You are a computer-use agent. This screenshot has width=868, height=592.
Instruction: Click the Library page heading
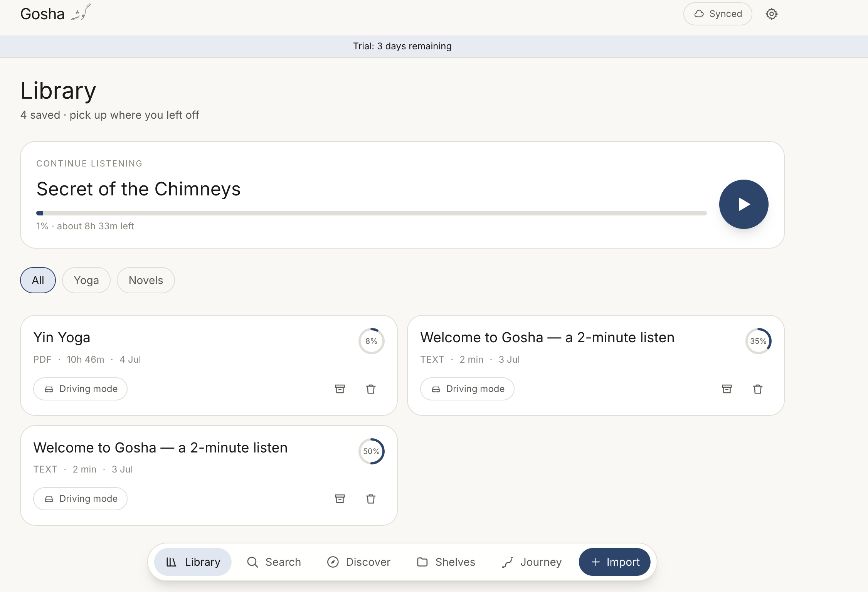click(x=58, y=91)
